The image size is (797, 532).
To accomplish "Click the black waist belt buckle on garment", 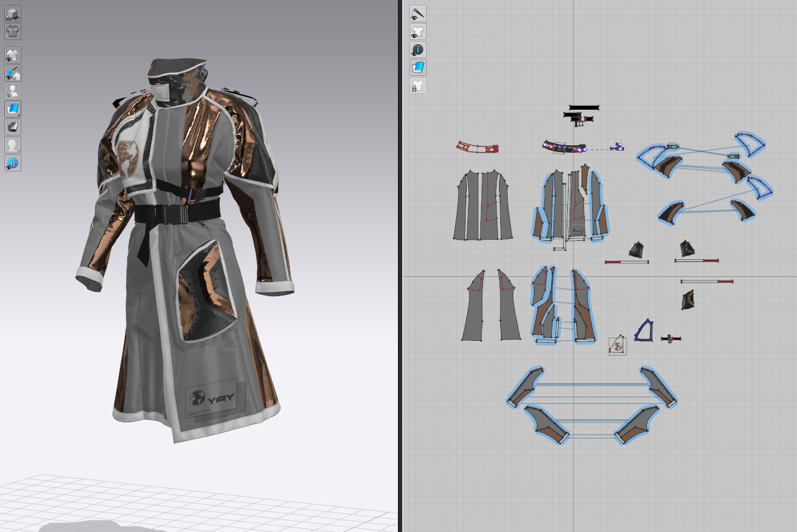I will [x=175, y=215].
